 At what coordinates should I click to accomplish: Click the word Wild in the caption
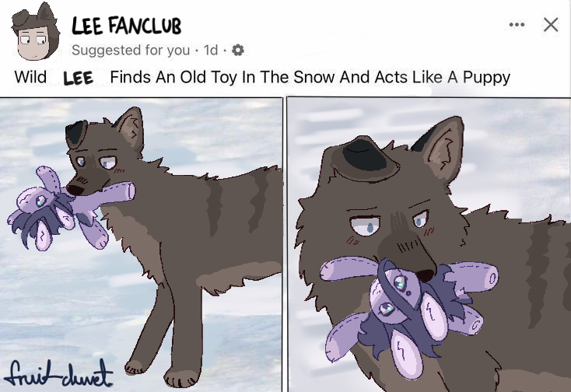point(30,77)
